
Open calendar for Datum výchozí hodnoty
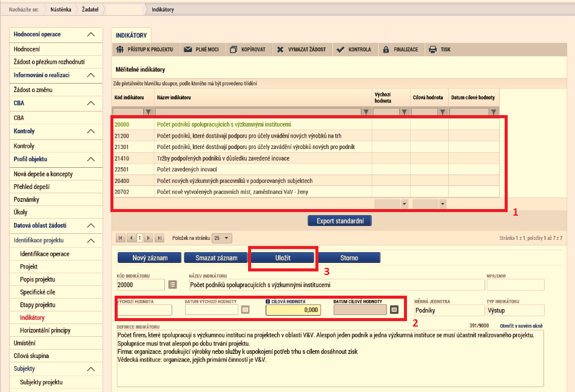(x=245, y=310)
